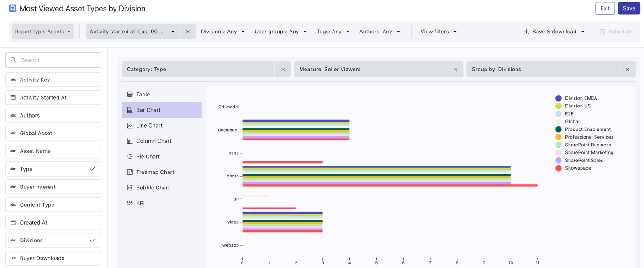Switch to the Line Chart icon
The image size is (644, 268).
130,125
